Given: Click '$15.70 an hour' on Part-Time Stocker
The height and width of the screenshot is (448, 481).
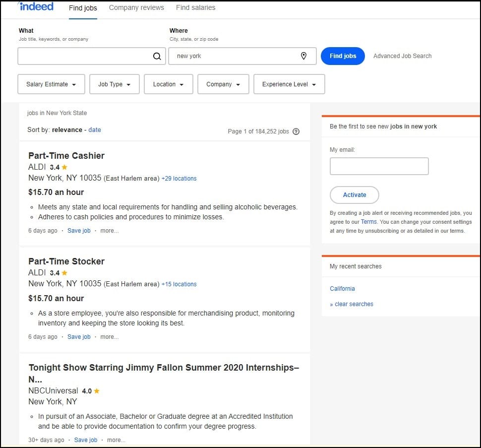Looking at the screenshot, I should click(x=56, y=298).
